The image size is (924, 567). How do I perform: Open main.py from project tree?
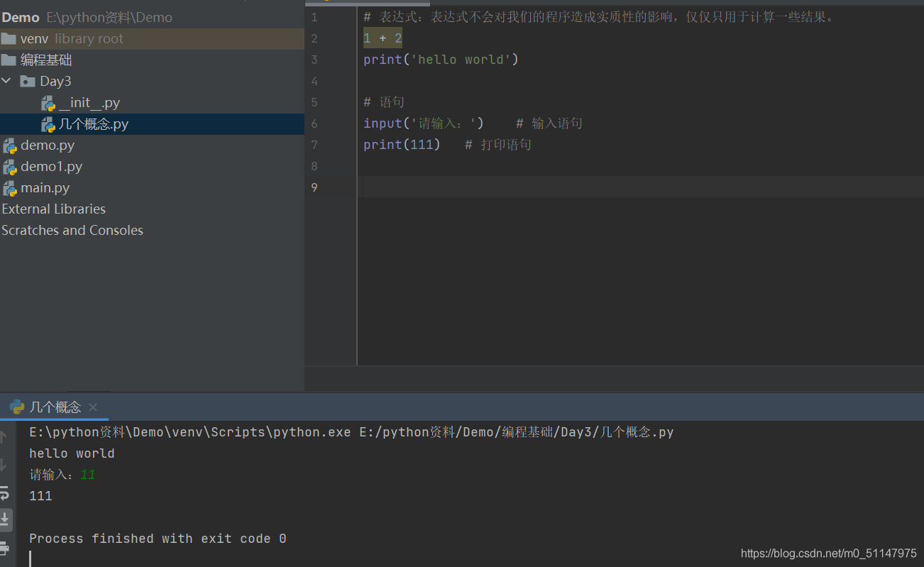point(45,187)
